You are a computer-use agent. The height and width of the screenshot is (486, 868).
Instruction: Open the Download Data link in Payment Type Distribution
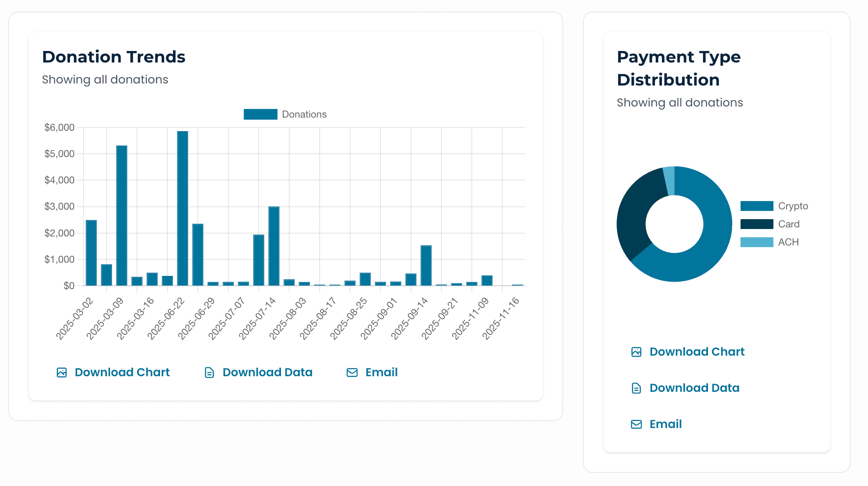694,388
